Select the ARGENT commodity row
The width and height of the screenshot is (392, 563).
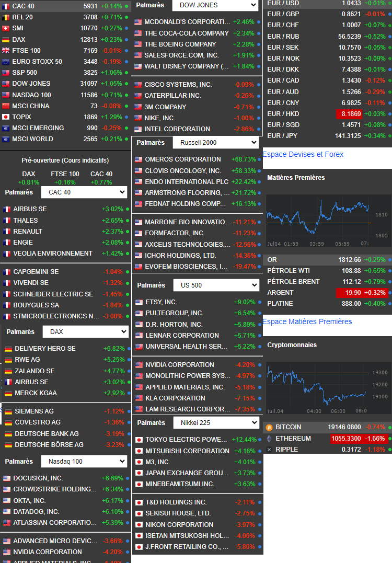pyautogui.click(x=328, y=293)
